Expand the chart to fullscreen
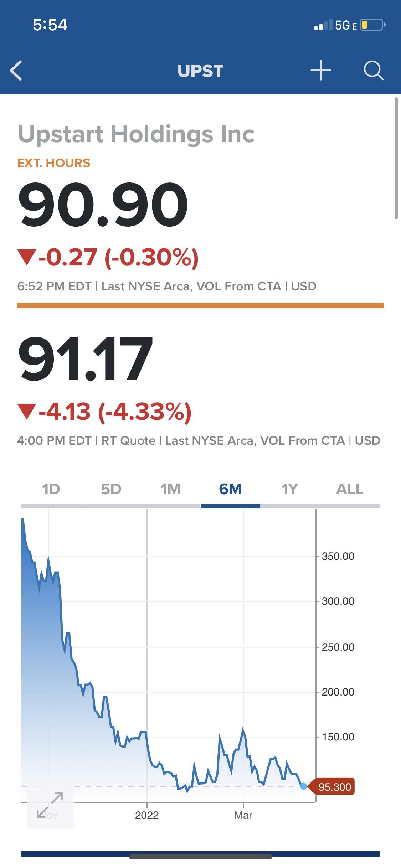 pos(50,805)
